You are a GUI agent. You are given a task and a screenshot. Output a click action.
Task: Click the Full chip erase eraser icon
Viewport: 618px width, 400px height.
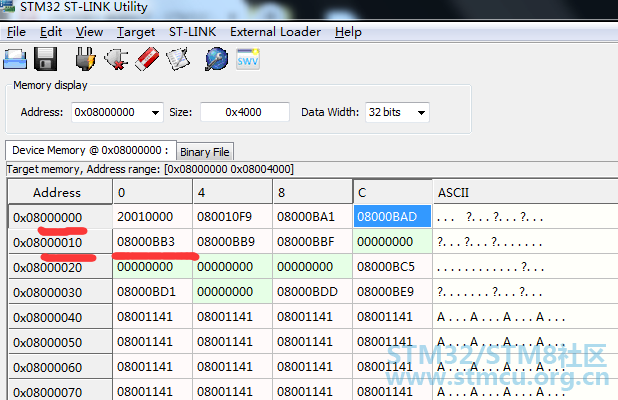click(147, 59)
